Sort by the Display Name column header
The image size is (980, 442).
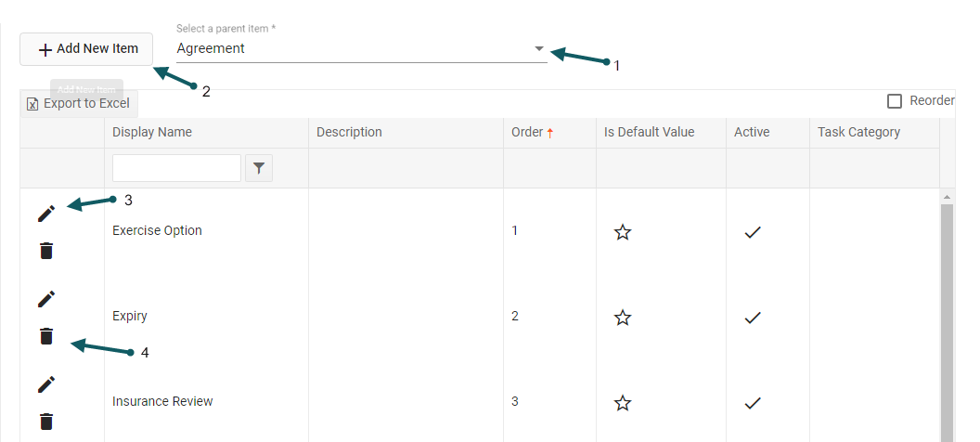point(152,132)
